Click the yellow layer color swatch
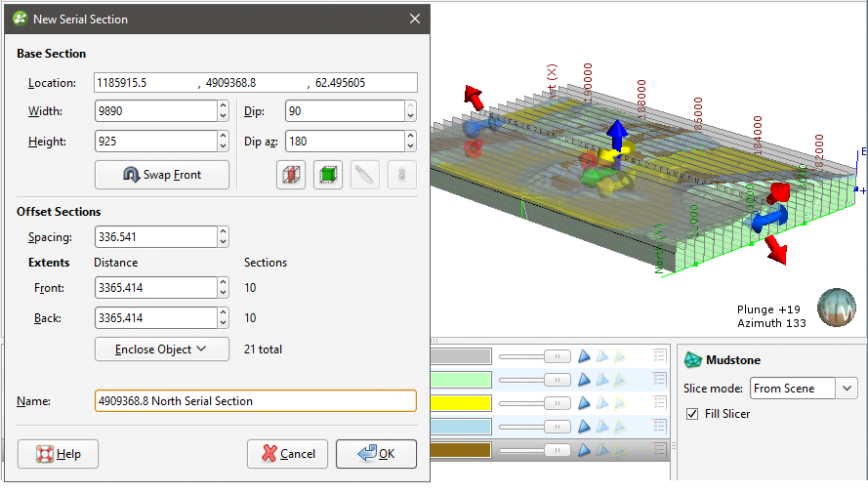Screen dimensions: 868x494 pyautogui.click(x=463, y=403)
